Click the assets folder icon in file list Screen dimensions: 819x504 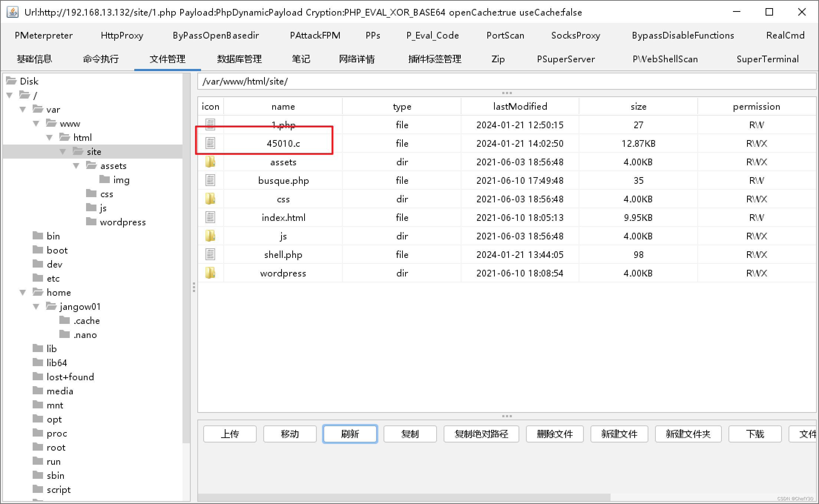click(210, 162)
